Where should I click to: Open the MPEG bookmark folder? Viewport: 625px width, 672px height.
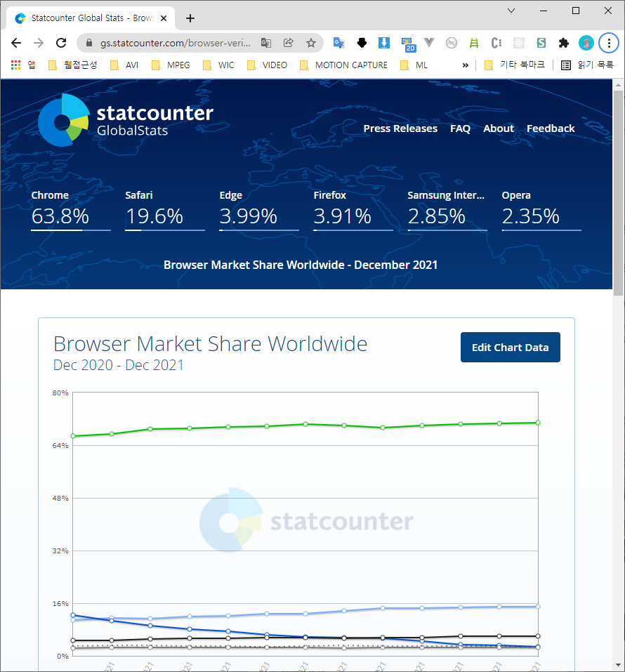(171, 65)
